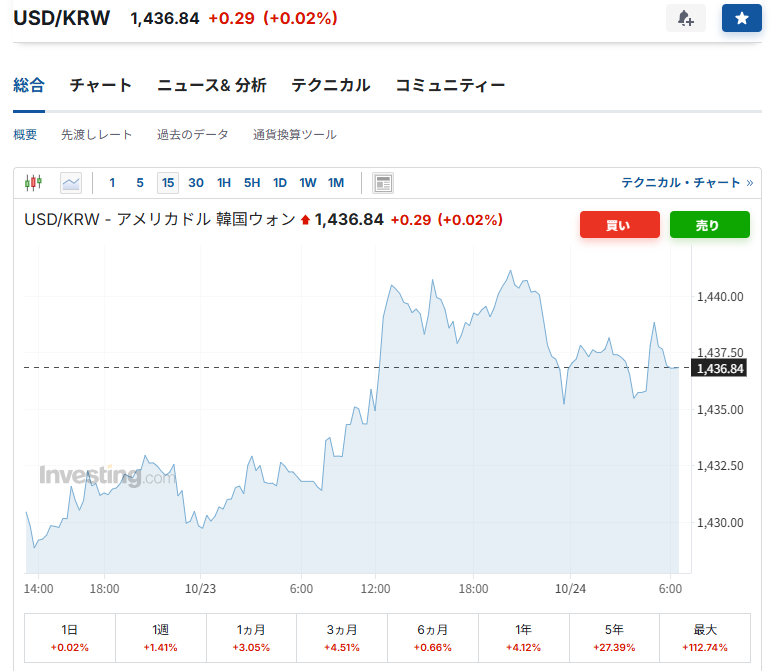Screen dimensions: 772x671
Task: Select the 1年 time range
Action: pyautogui.click(x=523, y=637)
